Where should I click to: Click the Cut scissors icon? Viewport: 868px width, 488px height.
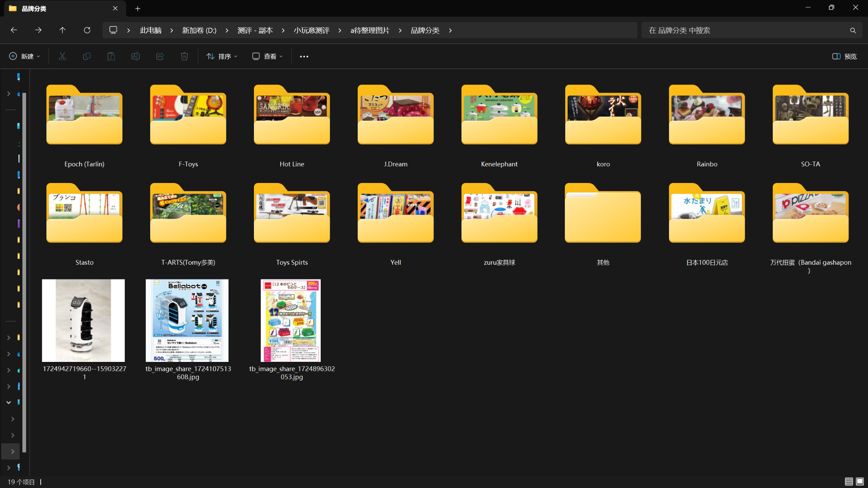point(62,57)
